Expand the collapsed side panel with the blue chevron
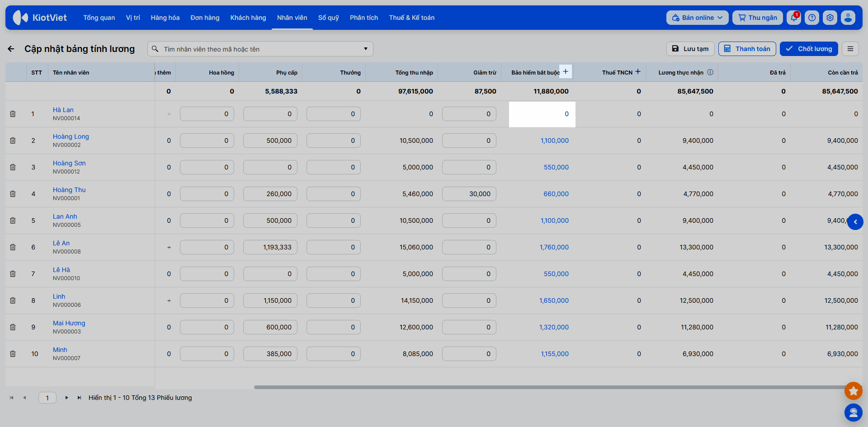This screenshot has width=868, height=427. coord(855,222)
